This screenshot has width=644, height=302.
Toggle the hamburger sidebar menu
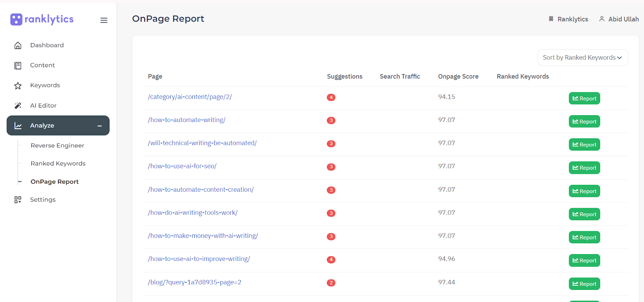(104, 20)
